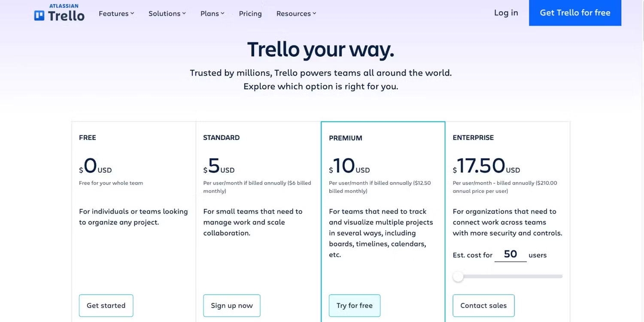Open the Features dropdown menu

(116, 13)
